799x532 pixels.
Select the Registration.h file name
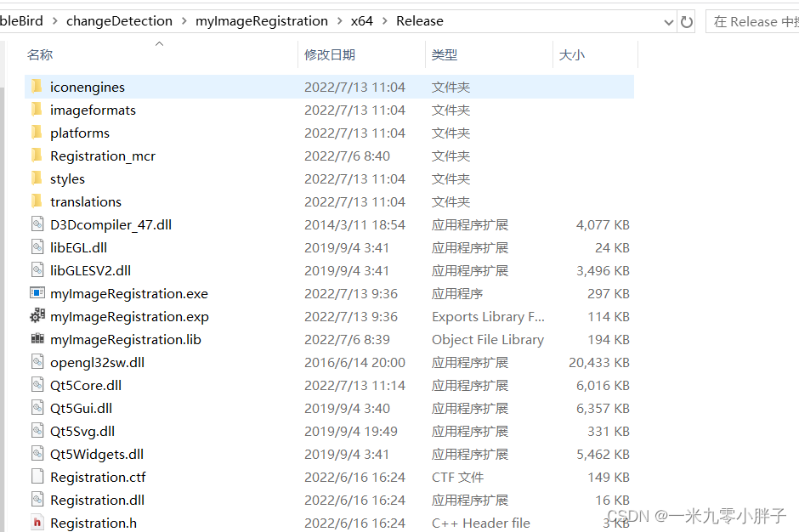[x=93, y=523]
